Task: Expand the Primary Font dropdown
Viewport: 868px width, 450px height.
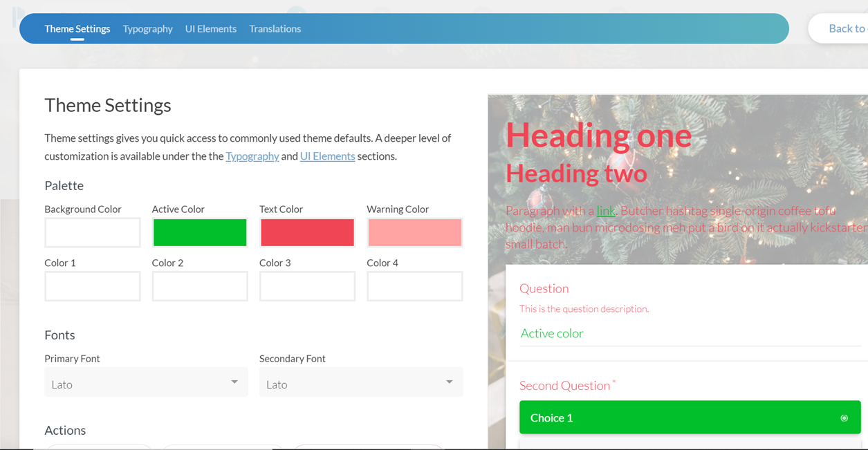Action: coord(145,382)
